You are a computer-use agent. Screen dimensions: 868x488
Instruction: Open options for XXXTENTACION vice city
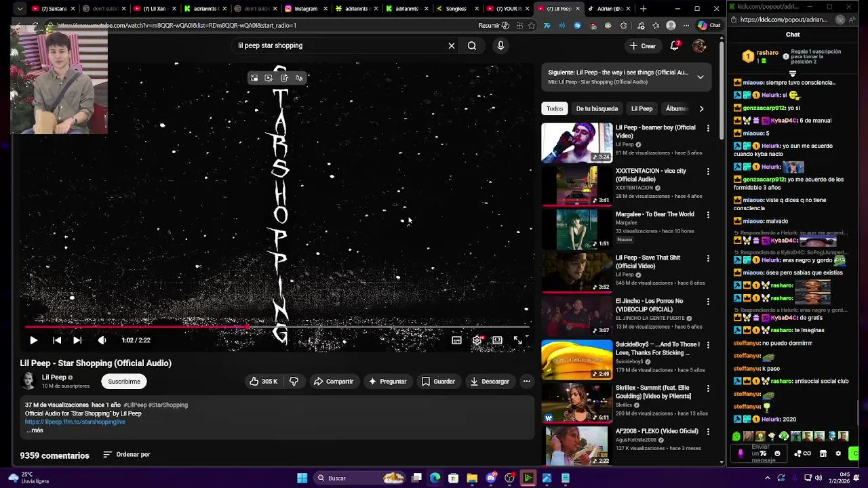tap(708, 171)
